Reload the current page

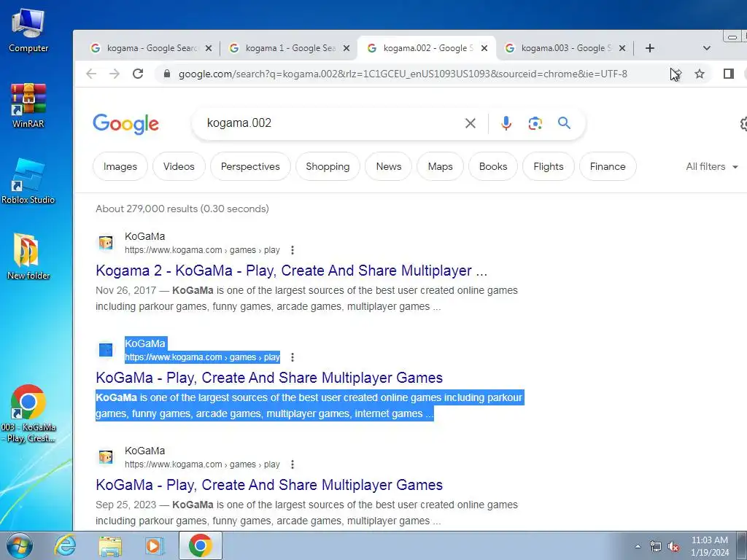pyautogui.click(x=138, y=74)
